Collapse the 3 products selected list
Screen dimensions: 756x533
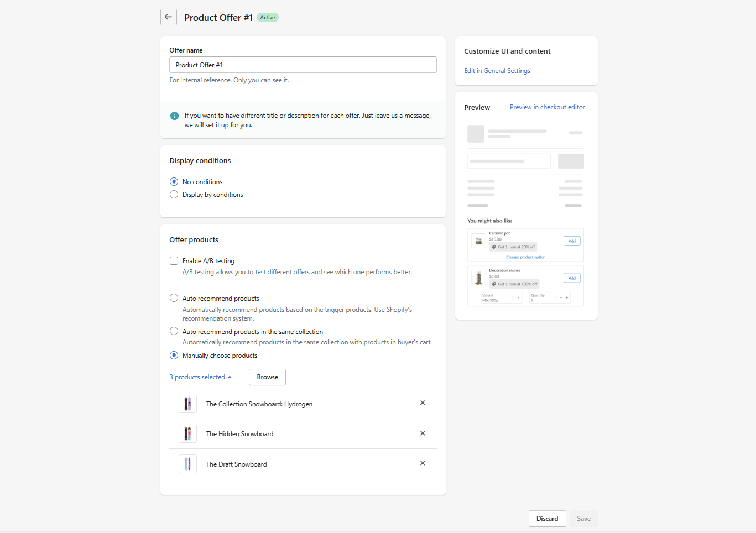(x=201, y=377)
